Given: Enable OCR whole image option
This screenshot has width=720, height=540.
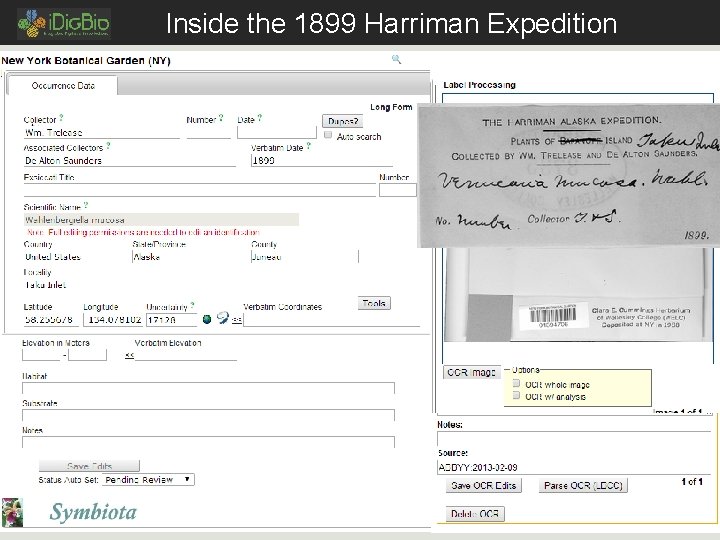Looking at the screenshot, I should (x=516, y=383).
